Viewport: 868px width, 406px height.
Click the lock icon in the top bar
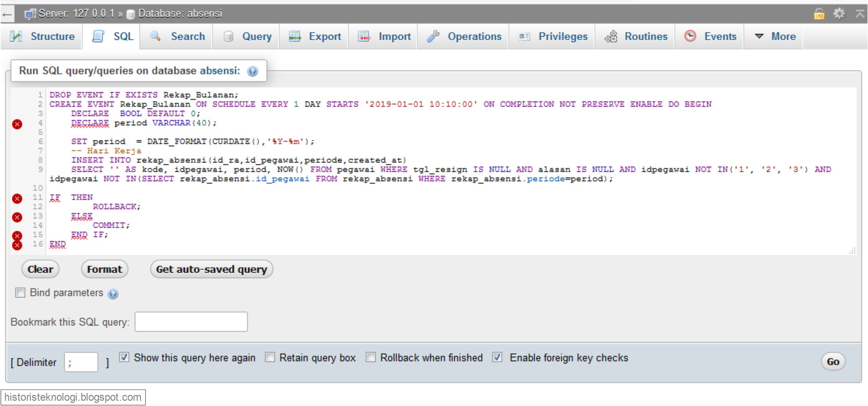pos(820,13)
